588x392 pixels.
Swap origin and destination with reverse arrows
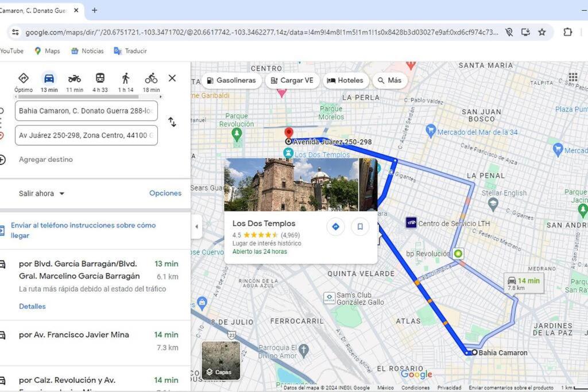(172, 122)
